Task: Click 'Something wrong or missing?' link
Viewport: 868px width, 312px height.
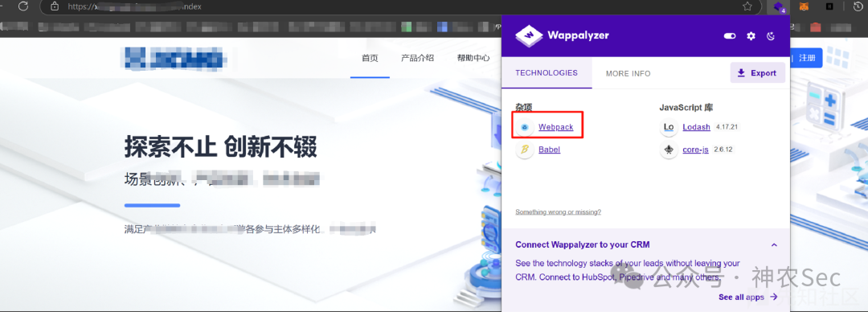Action: (x=558, y=211)
